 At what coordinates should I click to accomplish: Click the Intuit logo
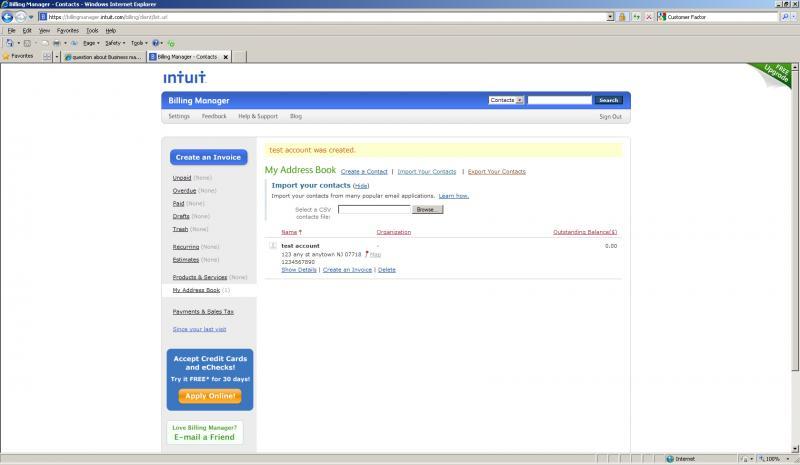click(x=185, y=78)
